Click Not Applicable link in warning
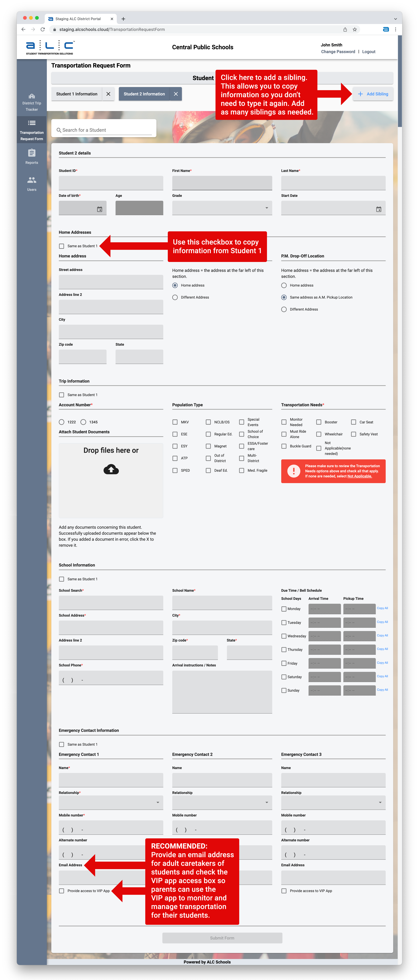This screenshot has width=419, height=980. click(360, 476)
